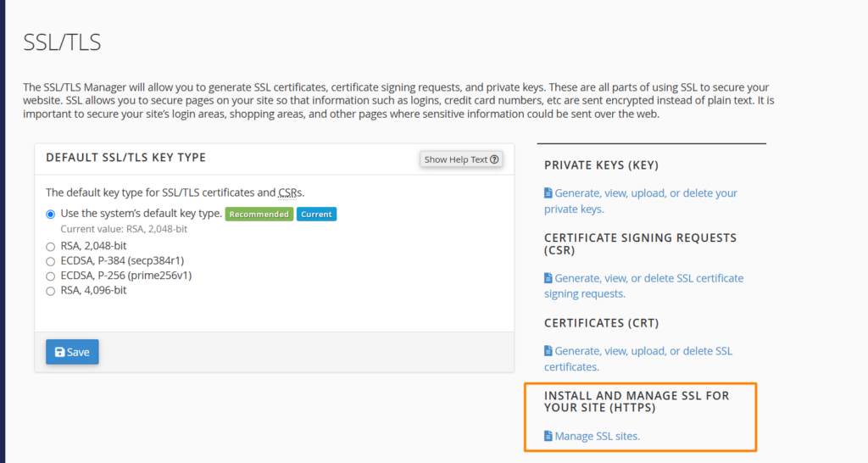Click the document icon beside Manage SSL sites

coord(548,437)
